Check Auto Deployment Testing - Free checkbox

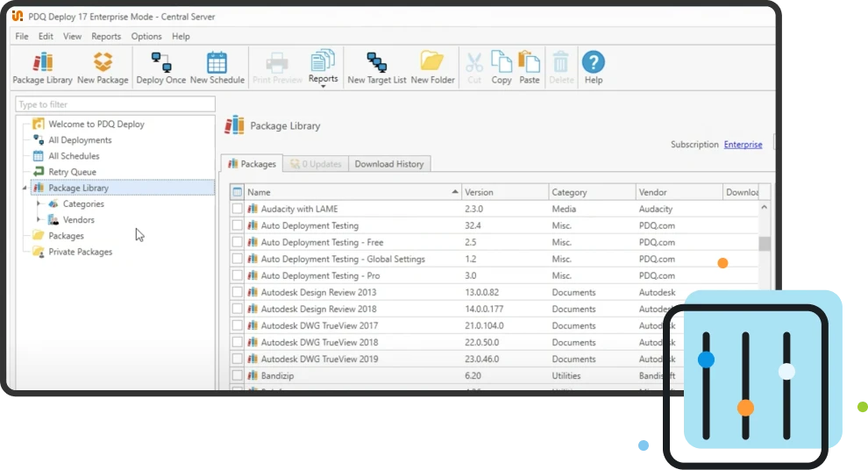[x=237, y=242]
